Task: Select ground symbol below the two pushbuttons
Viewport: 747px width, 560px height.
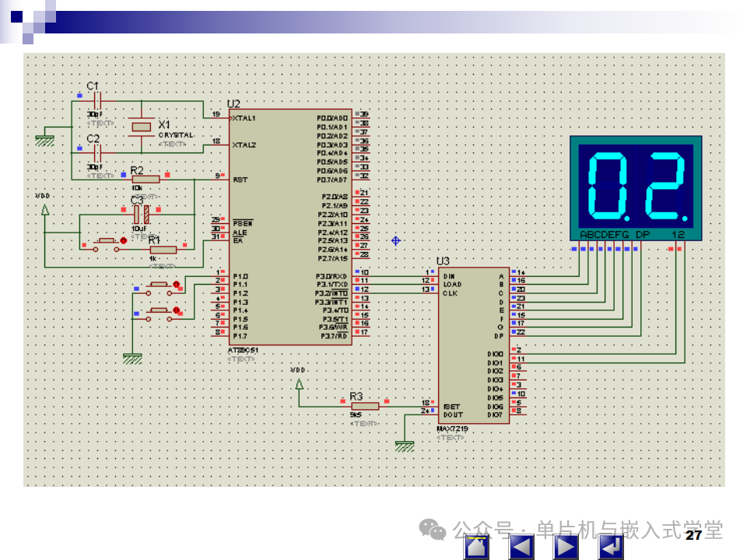Action: pos(132,359)
